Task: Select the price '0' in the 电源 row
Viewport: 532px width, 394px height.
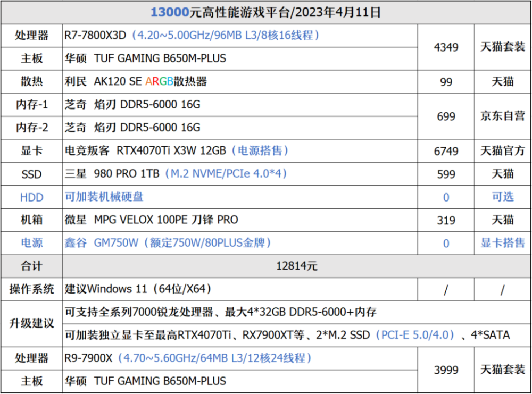Action: click(x=446, y=243)
